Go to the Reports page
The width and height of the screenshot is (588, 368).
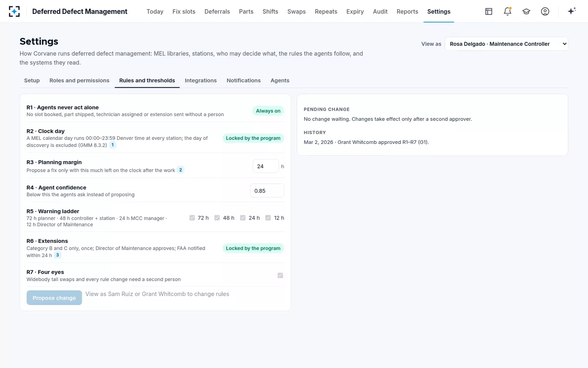click(407, 11)
